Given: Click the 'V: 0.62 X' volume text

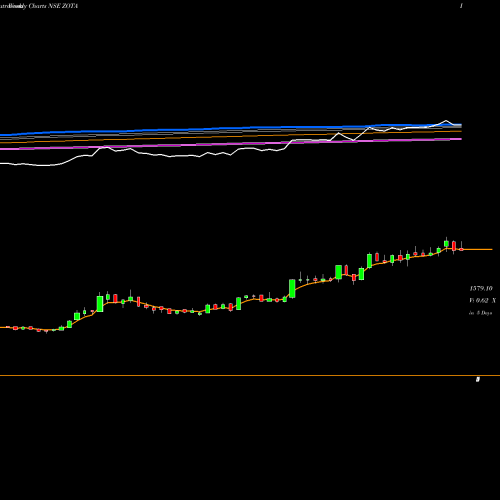Looking at the screenshot, I should click(x=482, y=300).
